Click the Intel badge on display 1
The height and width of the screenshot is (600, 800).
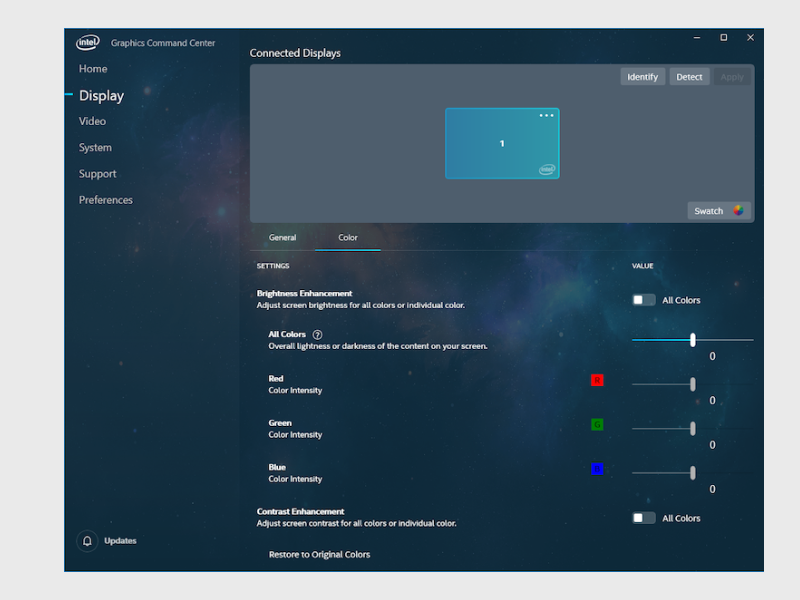[547, 170]
